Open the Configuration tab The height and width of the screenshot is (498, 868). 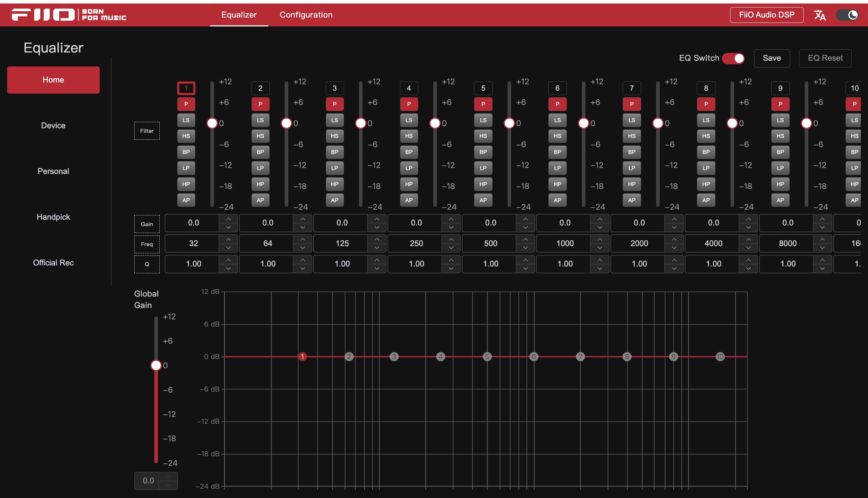click(x=306, y=15)
